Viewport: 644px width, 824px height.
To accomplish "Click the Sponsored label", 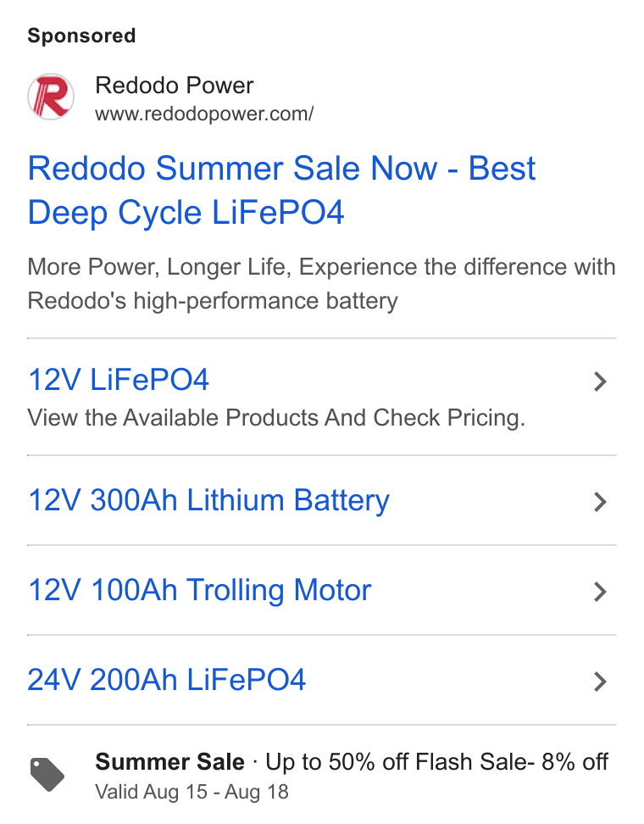I will click(81, 36).
